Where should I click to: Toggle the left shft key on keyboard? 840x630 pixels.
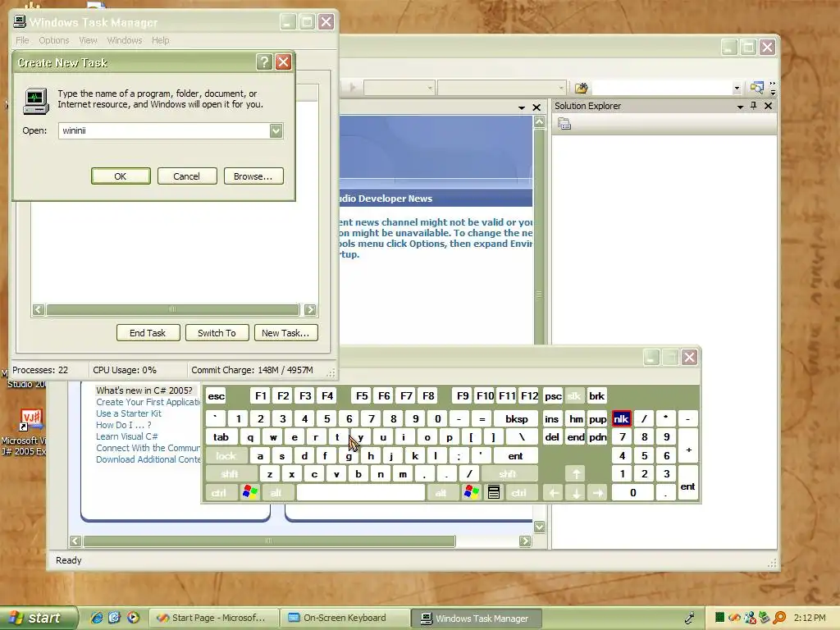[x=230, y=474]
